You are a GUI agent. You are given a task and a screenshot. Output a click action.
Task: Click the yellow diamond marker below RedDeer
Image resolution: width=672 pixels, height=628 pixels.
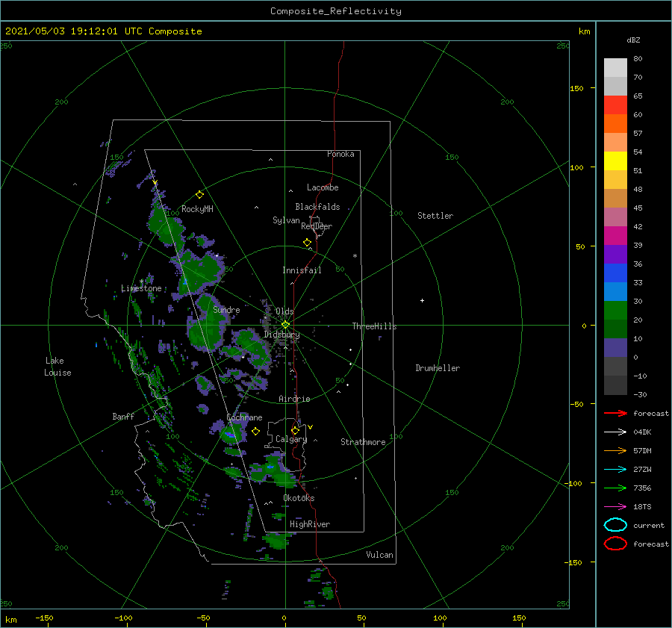[x=307, y=243]
